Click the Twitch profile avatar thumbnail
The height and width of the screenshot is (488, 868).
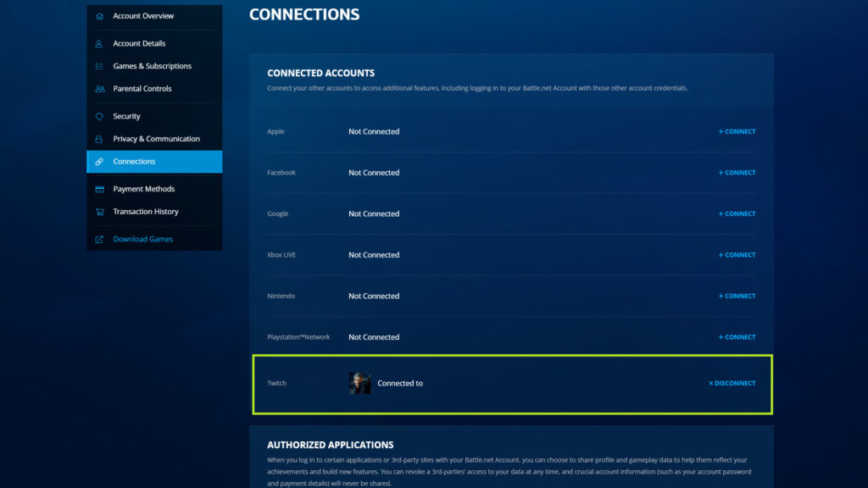pyautogui.click(x=359, y=383)
